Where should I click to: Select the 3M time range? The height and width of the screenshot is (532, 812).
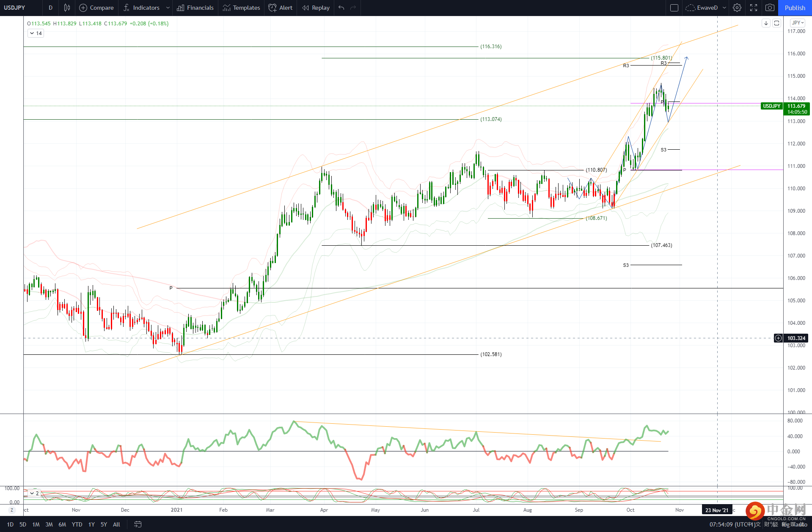[49, 524]
